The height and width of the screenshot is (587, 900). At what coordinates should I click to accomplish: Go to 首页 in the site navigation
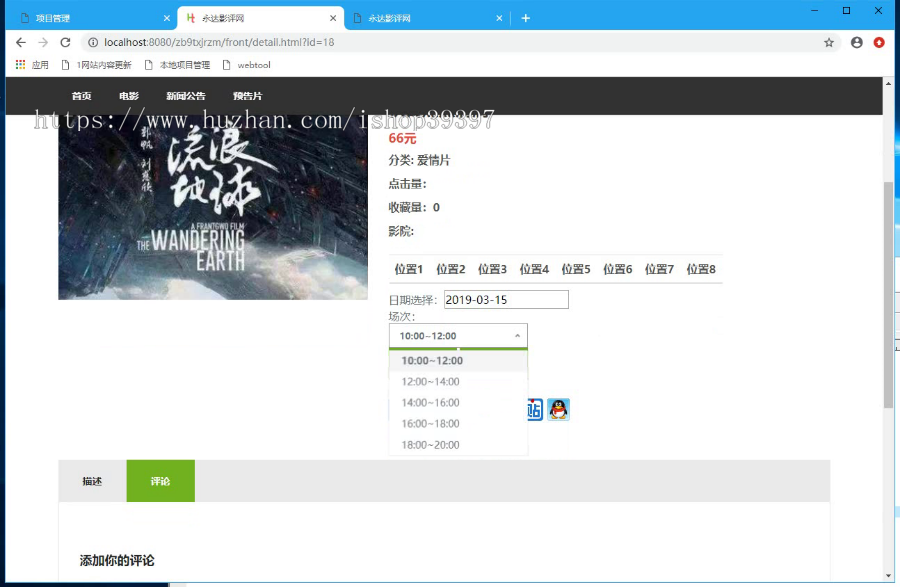(82, 96)
